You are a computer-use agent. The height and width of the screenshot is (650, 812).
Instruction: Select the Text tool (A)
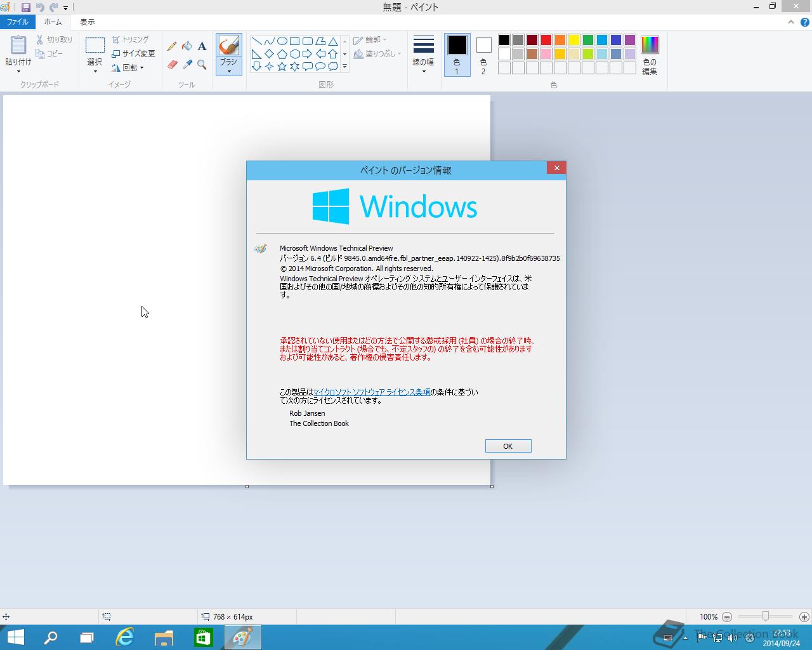tap(202, 46)
